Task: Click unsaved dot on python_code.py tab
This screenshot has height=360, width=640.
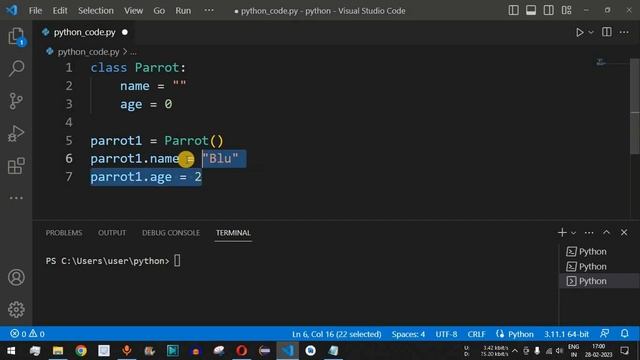Action: (125, 32)
